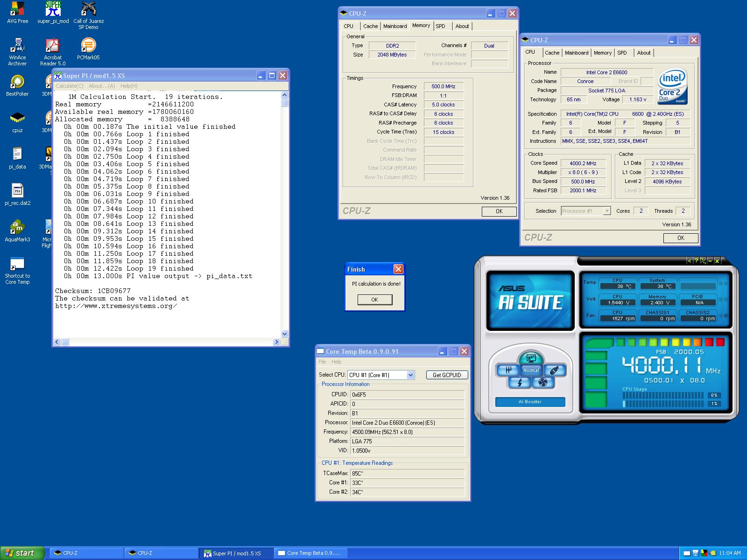Viewport: 747px width, 560px height.
Task: Switch to Memory tab in CPU-Z processor window
Action: coord(603,53)
